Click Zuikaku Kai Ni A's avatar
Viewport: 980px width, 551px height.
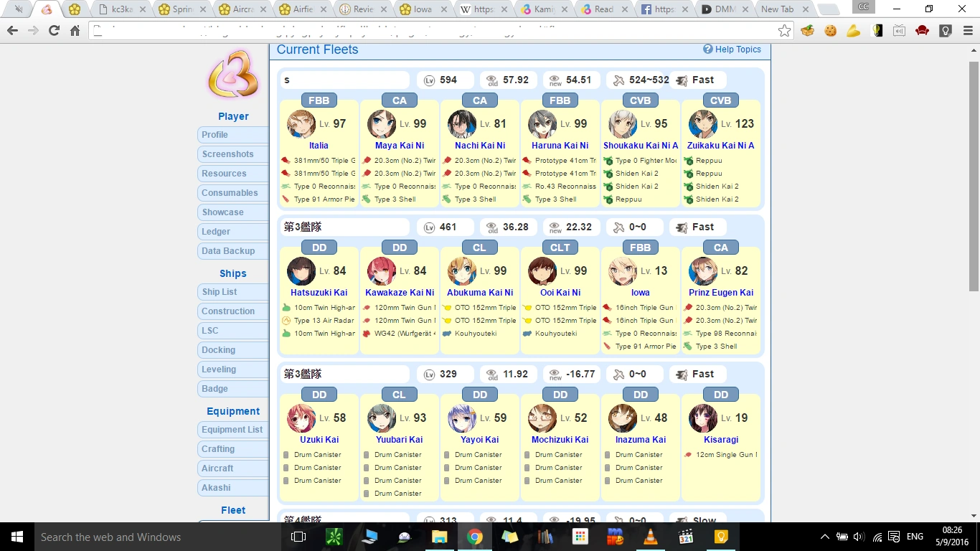click(x=703, y=124)
